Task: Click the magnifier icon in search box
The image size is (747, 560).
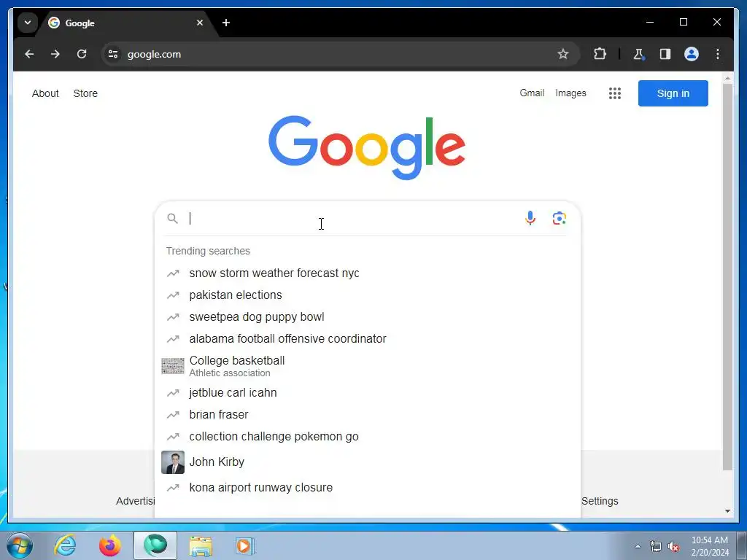Action: (x=172, y=219)
